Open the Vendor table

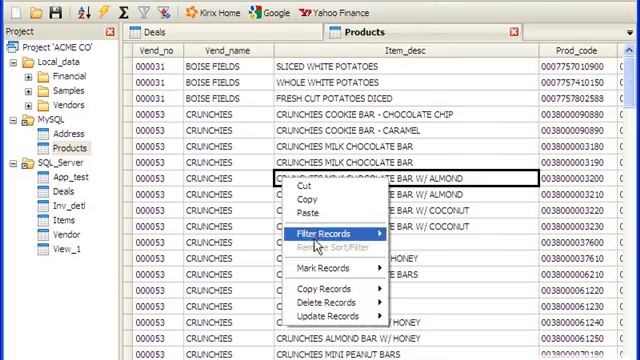(59, 235)
